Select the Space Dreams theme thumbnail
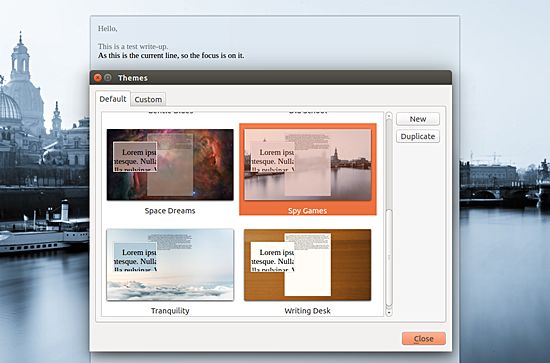 pyautogui.click(x=170, y=164)
